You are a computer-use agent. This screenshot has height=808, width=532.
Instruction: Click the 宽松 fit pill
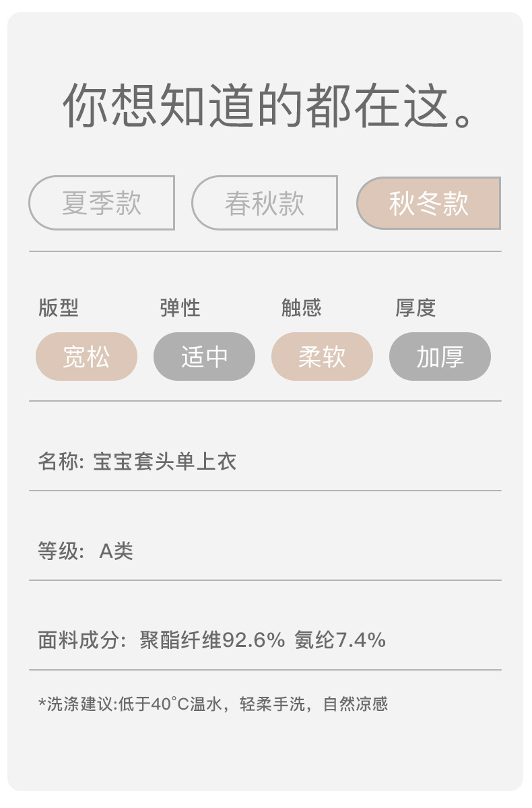(x=86, y=356)
